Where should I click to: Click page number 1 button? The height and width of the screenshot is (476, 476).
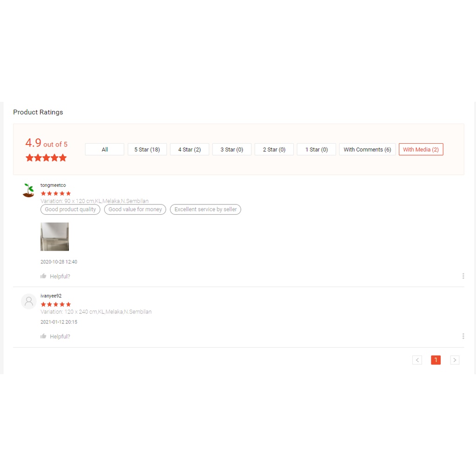pos(436,360)
